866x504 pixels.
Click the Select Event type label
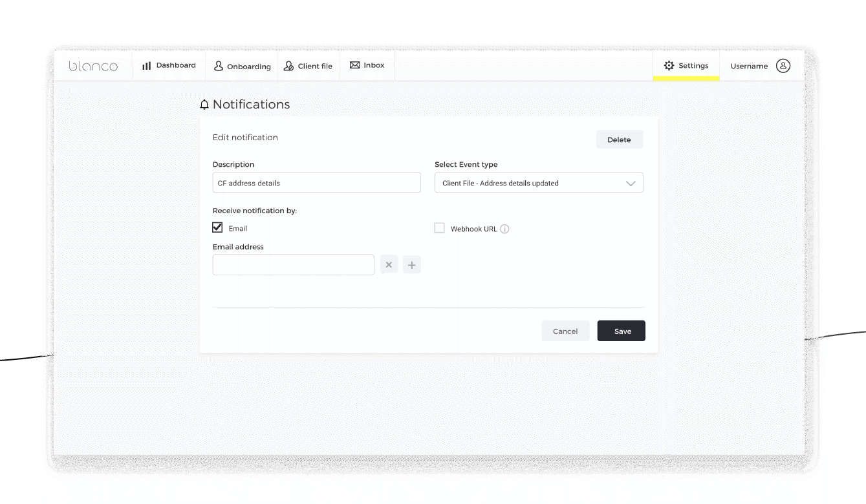(466, 164)
